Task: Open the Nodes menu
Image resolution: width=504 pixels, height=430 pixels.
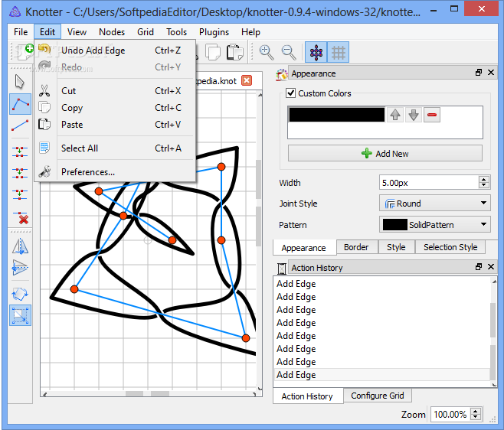Action: click(x=112, y=32)
